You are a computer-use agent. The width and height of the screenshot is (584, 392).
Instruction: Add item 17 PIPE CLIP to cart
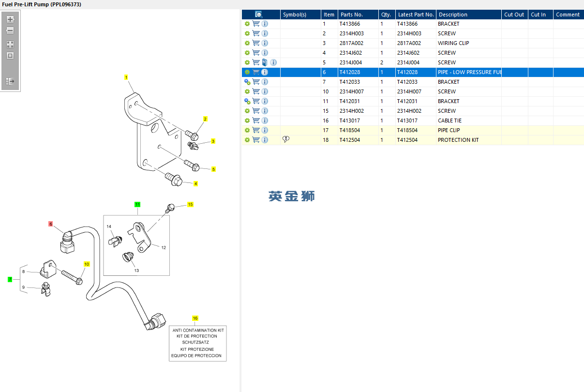pos(256,130)
